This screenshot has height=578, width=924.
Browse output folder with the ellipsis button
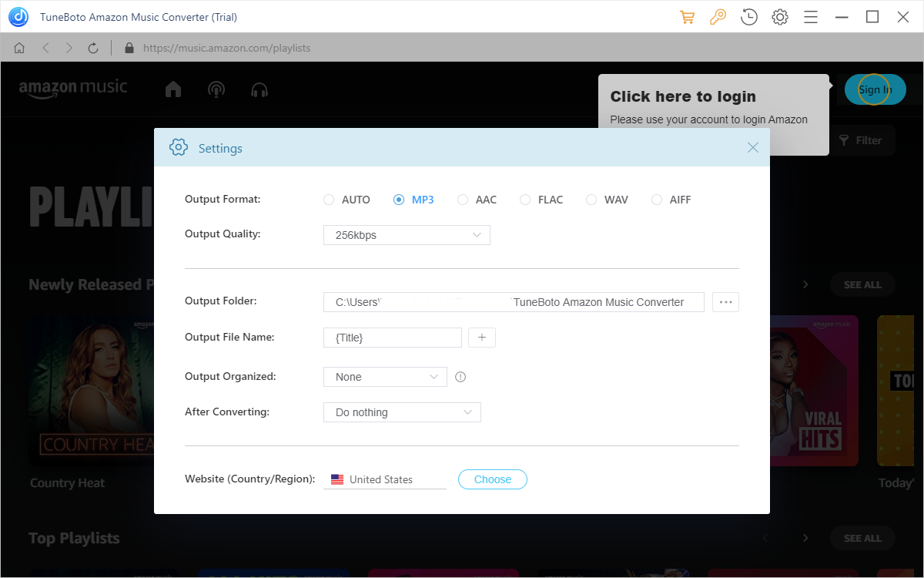pos(725,302)
